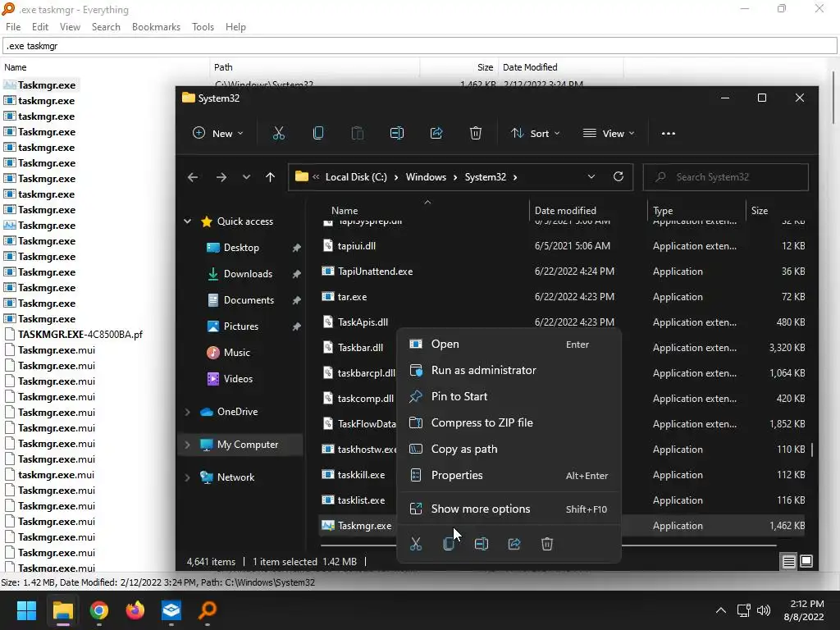
Task: Collapse Quick access tree node
Action: click(188, 221)
